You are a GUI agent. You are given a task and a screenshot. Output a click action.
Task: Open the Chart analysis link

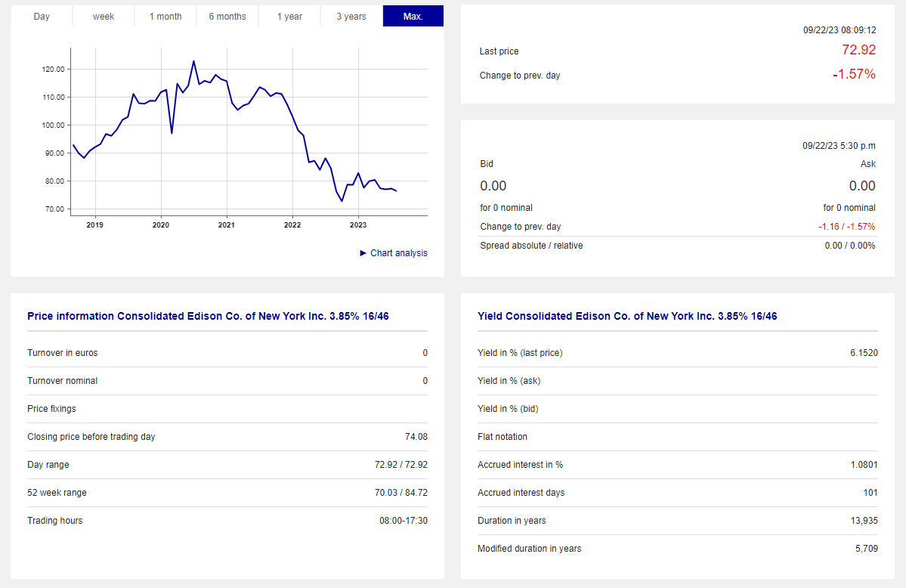[x=399, y=253]
